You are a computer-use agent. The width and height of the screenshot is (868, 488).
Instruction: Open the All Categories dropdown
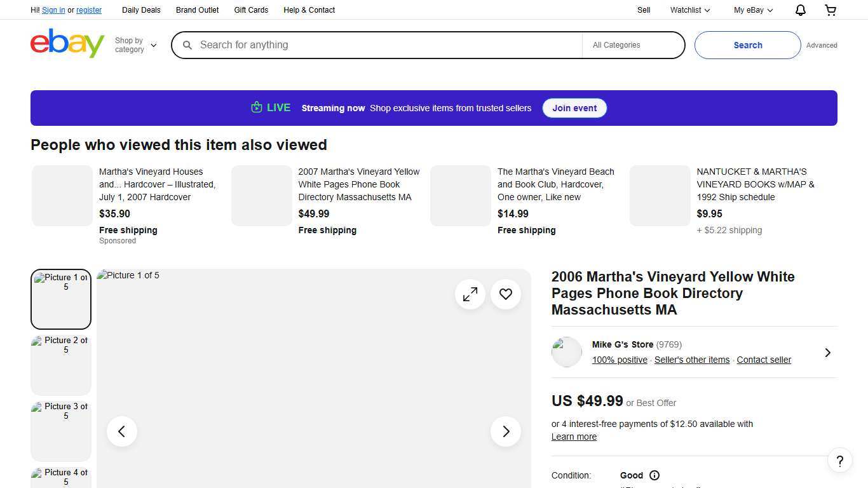(x=632, y=45)
